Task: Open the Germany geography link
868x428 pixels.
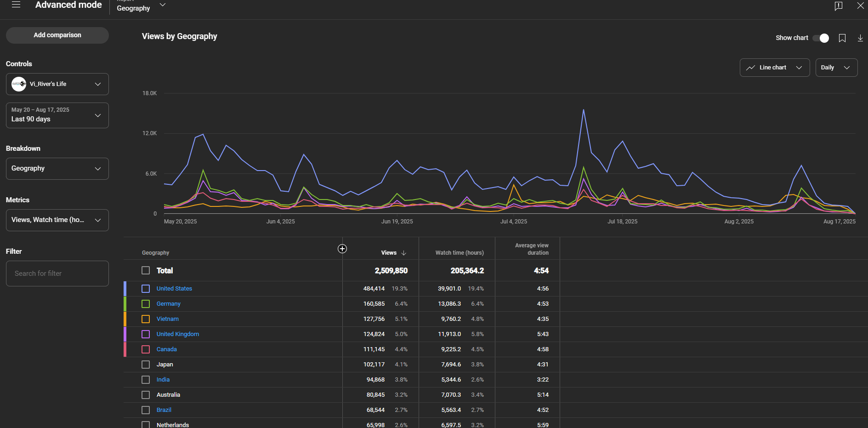Action: 168,304
